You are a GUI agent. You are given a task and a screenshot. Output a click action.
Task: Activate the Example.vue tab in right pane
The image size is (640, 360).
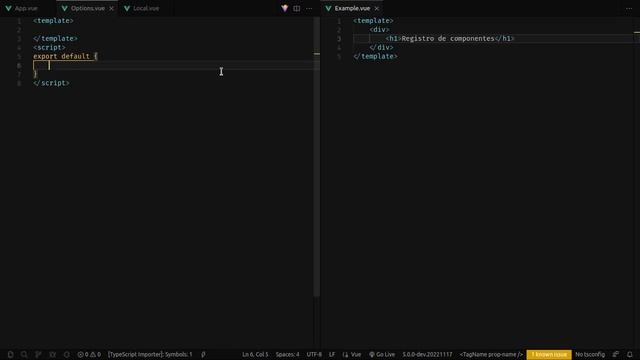(352, 8)
